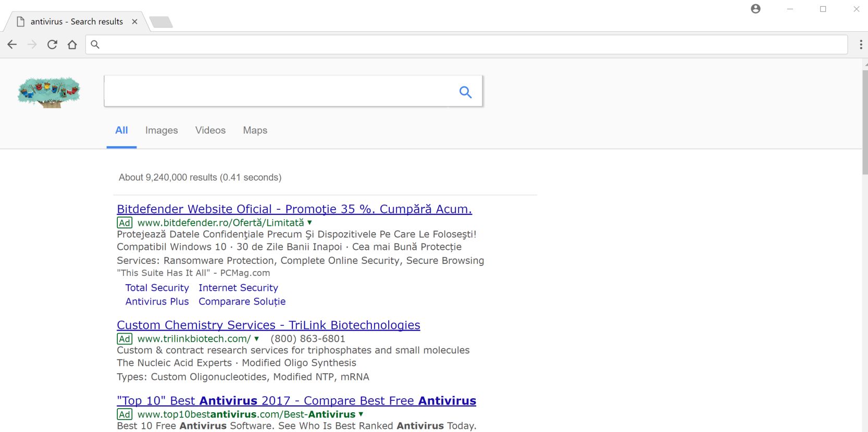Switch to the All results tab
This screenshot has width=868, height=432.
(x=121, y=131)
